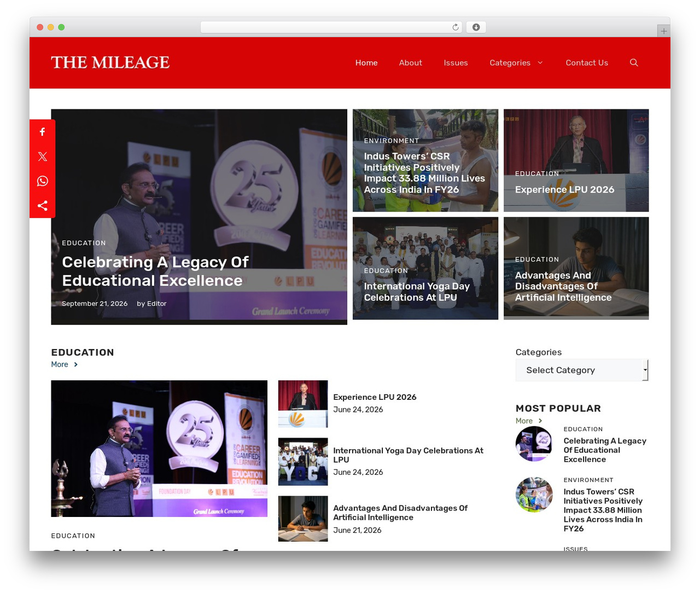Image resolution: width=700 pixels, height=593 pixels.
Task: Open Yoga Day article in Education list
Action: pyautogui.click(x=409, y=455)
